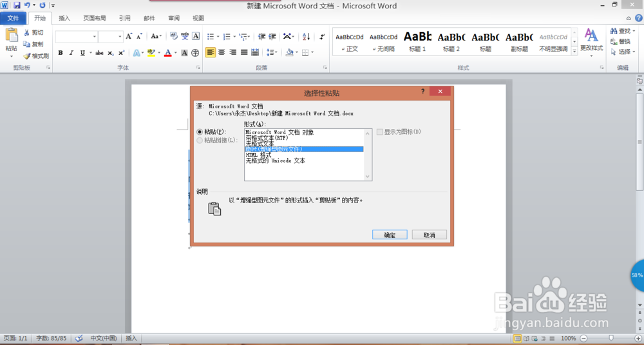
Task: Click the Sort icon
Action: point(307,37)
